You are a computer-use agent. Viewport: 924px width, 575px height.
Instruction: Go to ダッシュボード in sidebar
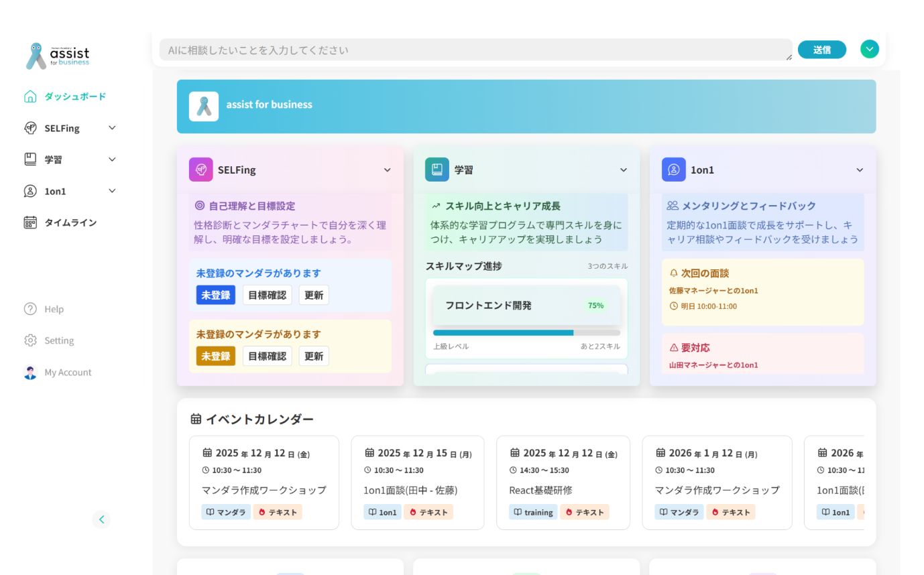(x=74, y=97)
